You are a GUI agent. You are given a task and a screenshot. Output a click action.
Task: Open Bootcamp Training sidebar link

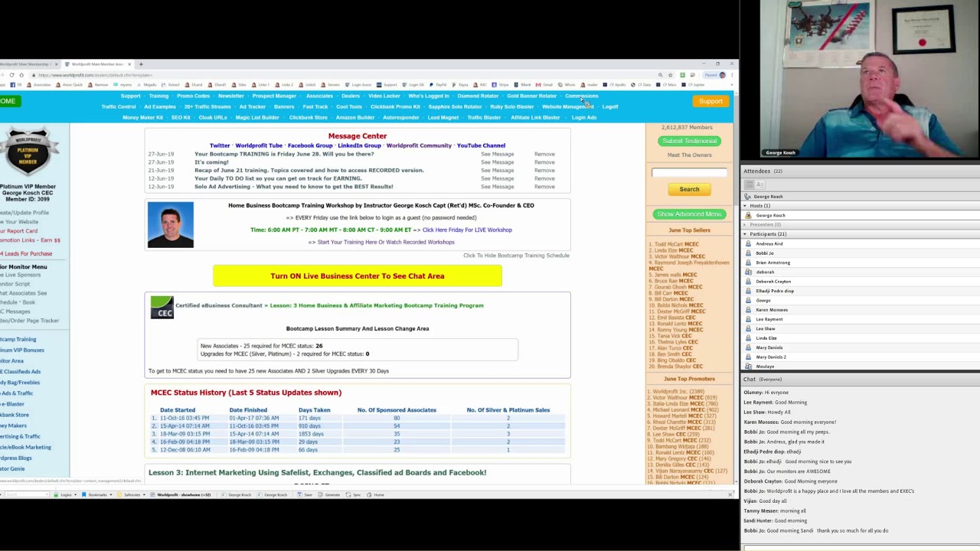[18, 339]
